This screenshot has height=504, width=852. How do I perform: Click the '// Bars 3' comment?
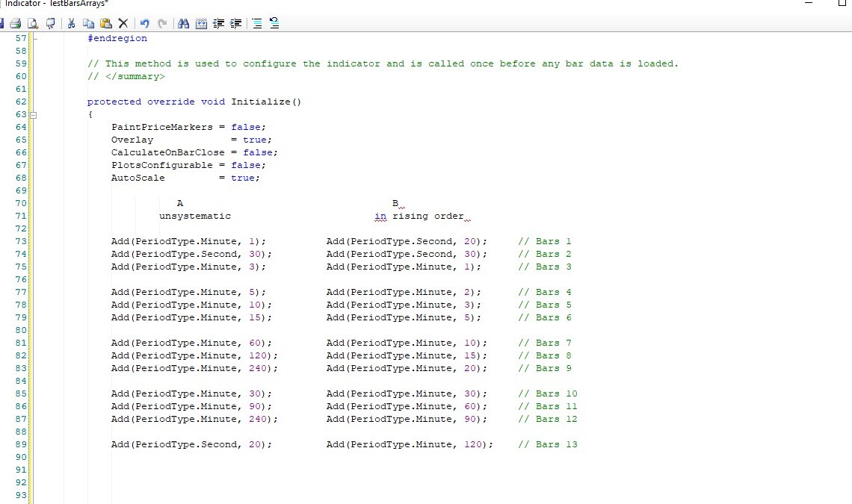(x=544, y=267)
